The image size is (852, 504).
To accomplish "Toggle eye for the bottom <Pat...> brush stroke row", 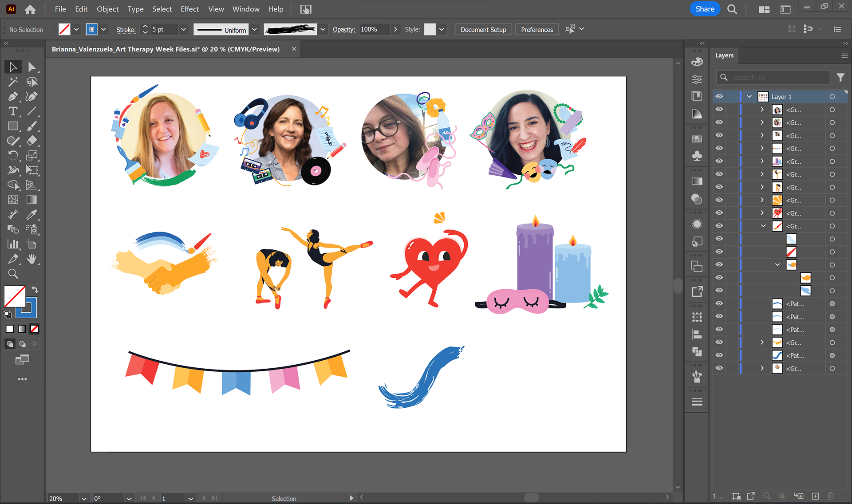I will [719, 355].
